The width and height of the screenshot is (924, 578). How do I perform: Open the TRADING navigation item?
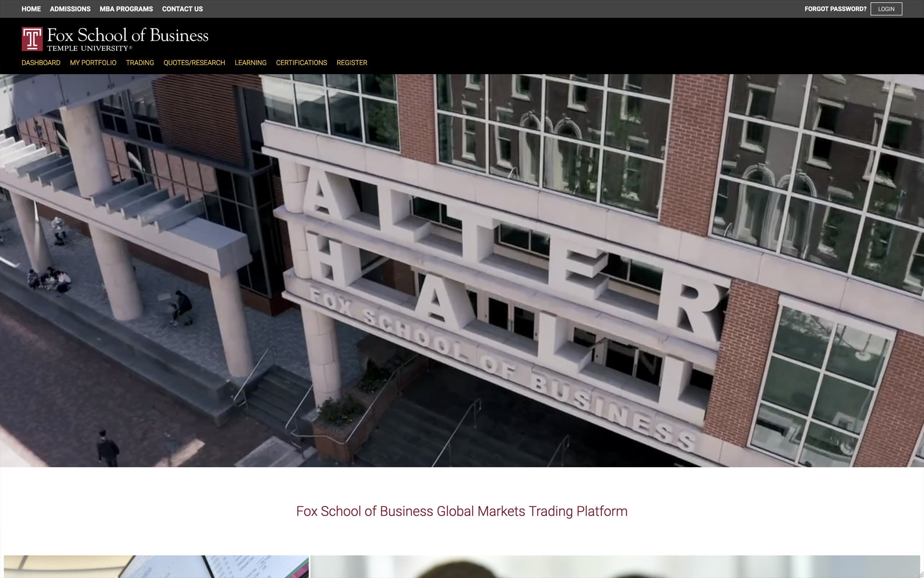point(140,63)
